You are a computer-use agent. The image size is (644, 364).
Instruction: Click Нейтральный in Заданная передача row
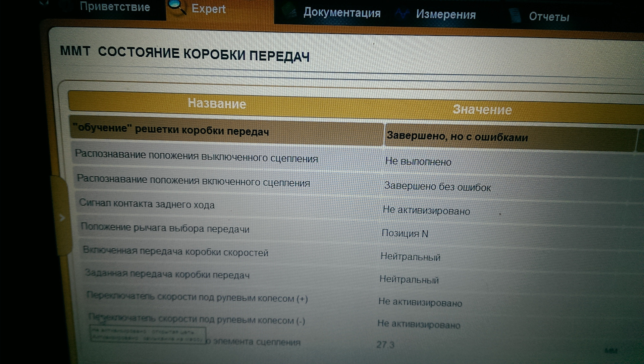[409, 279]
